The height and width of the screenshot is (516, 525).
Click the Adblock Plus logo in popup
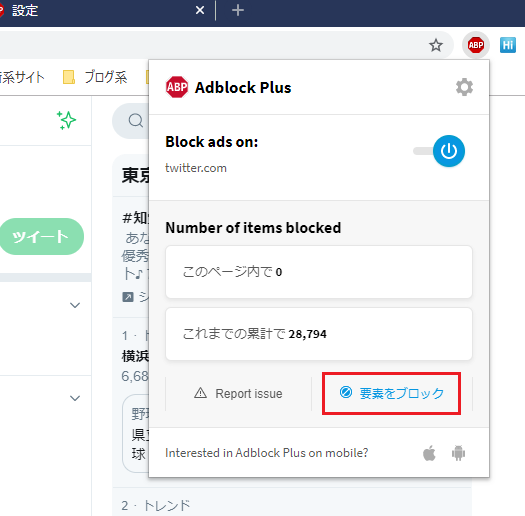177,87
